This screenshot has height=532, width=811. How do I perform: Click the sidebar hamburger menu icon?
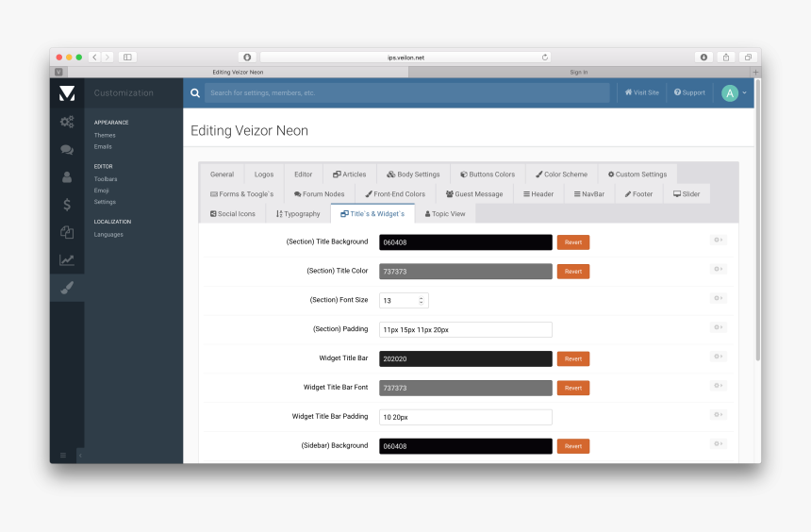(x=63, y=456)
